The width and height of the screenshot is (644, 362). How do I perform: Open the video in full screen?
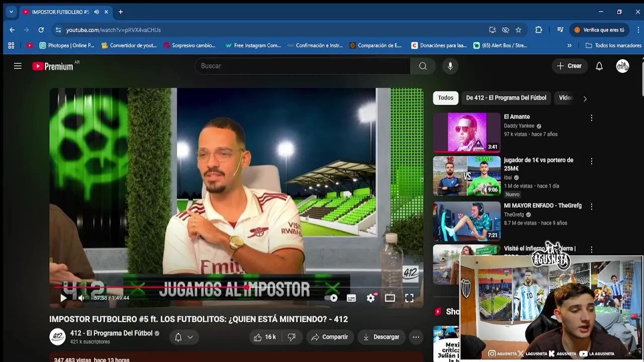[x=410, y=298]
